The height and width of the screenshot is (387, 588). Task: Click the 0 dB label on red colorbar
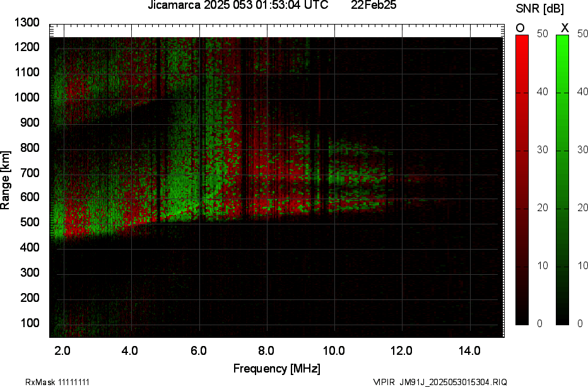(539, 324)
